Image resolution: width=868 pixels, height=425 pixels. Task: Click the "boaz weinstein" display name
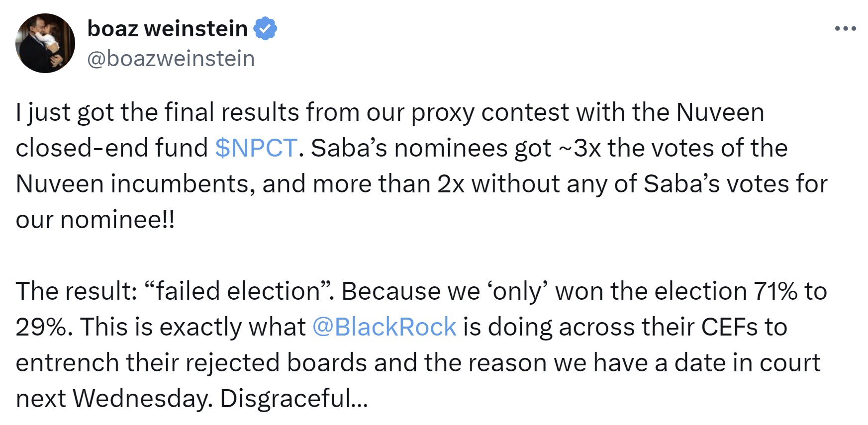coord(167,28)
